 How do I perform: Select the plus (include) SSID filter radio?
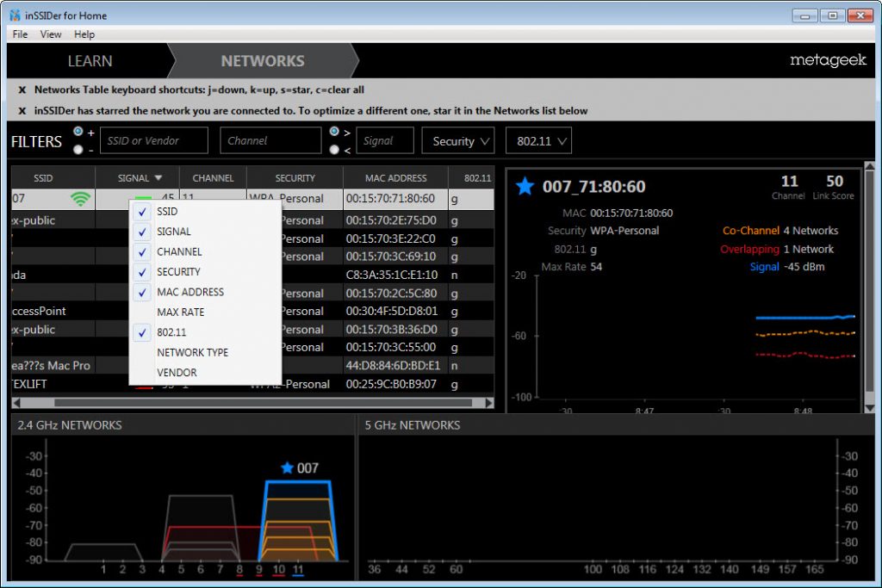pyautogui.click(x=78, y=131)
